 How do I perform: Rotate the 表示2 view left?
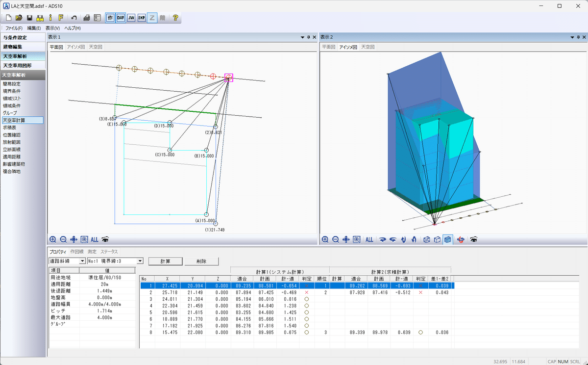click(x=392, y=239)
